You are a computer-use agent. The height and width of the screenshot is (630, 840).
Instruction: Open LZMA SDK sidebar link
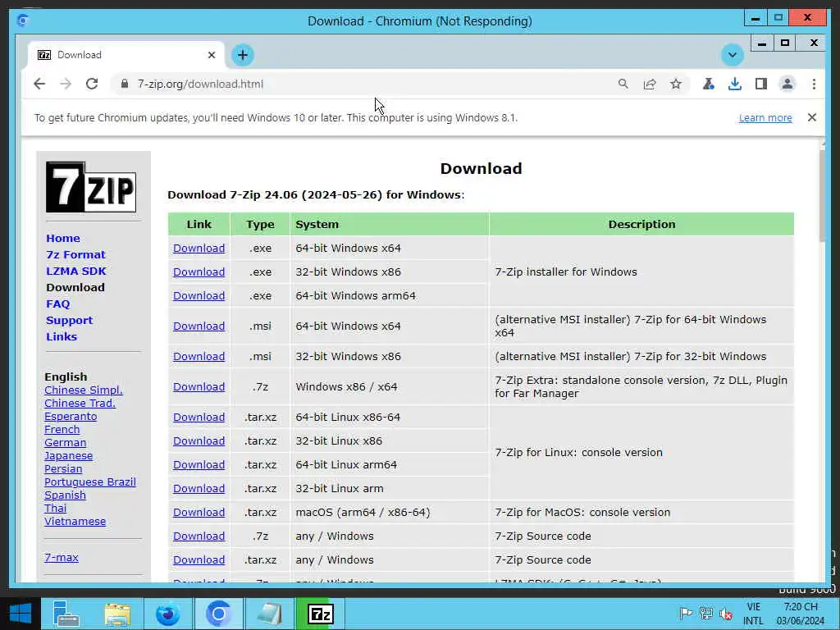tap(76, 271)
